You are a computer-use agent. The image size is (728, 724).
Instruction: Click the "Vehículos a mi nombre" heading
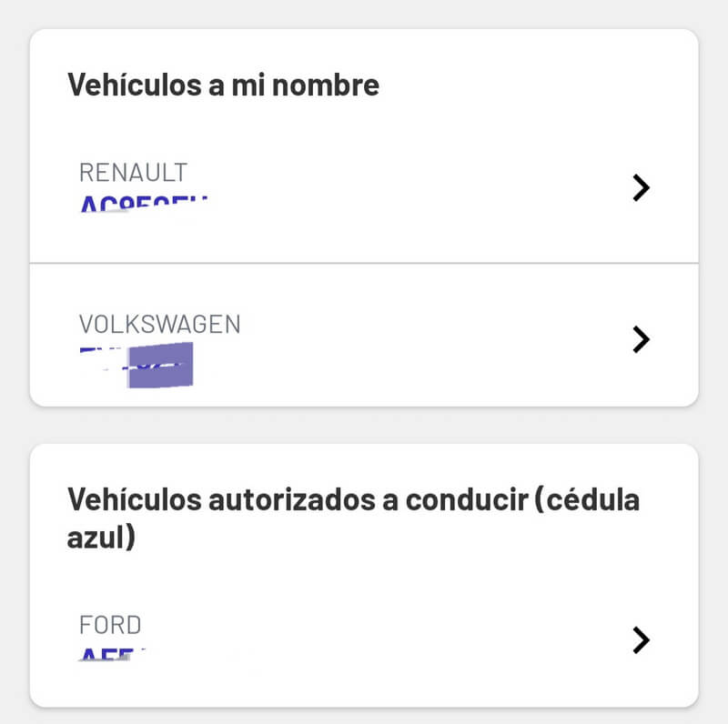click(223, 85)
